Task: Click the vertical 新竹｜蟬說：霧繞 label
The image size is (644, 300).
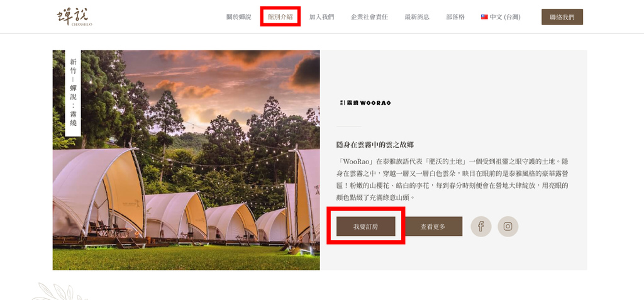Action: [x=73, y=93]
